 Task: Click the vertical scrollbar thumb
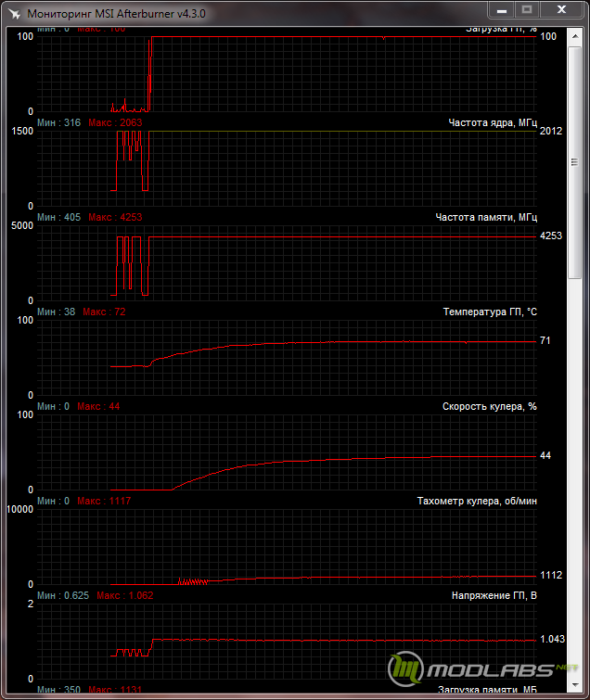click(575, 162)
